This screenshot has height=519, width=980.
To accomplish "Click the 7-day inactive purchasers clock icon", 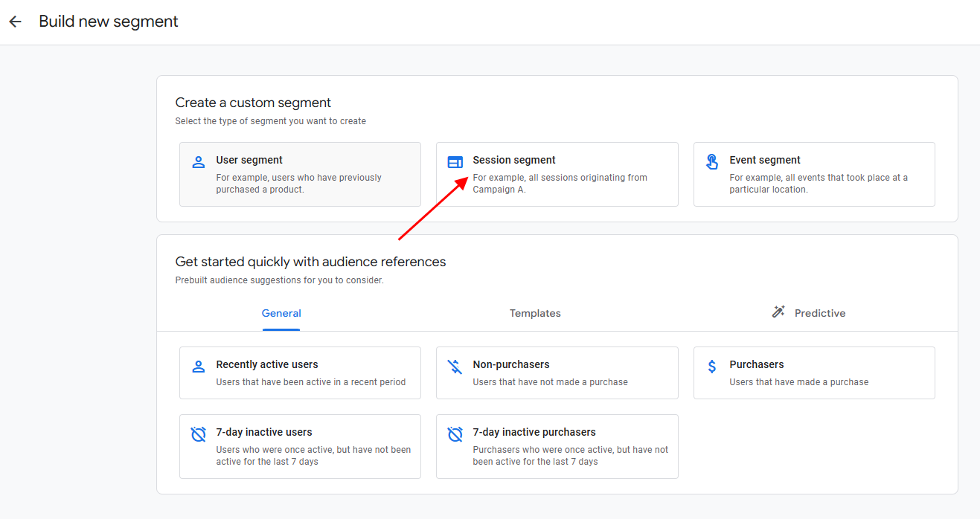I will pyautogui.click(x=455, y=434).
